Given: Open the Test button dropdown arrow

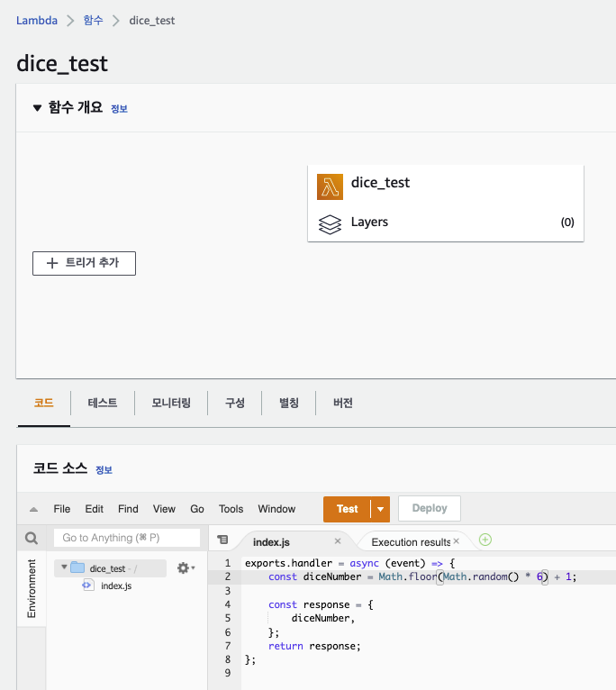Looking at the screenshot, I should coord(381,509).
